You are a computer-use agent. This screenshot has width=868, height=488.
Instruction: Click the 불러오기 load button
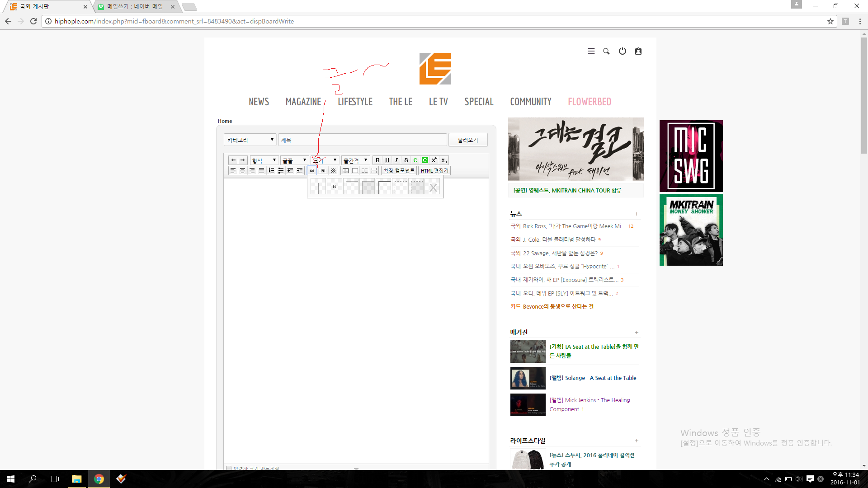click(467, 140)
